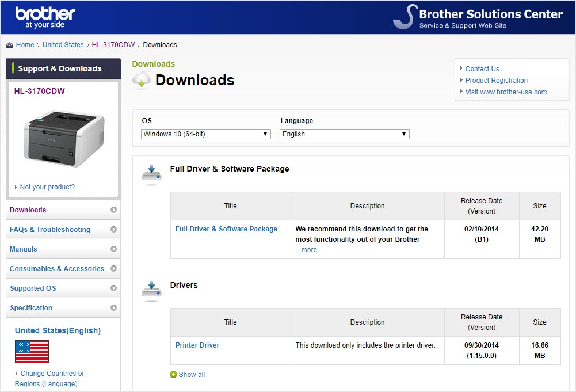The image size is (576, 392).
Task: Click the Support & Downloads sidebar header
Action: [x=63, y=68]
